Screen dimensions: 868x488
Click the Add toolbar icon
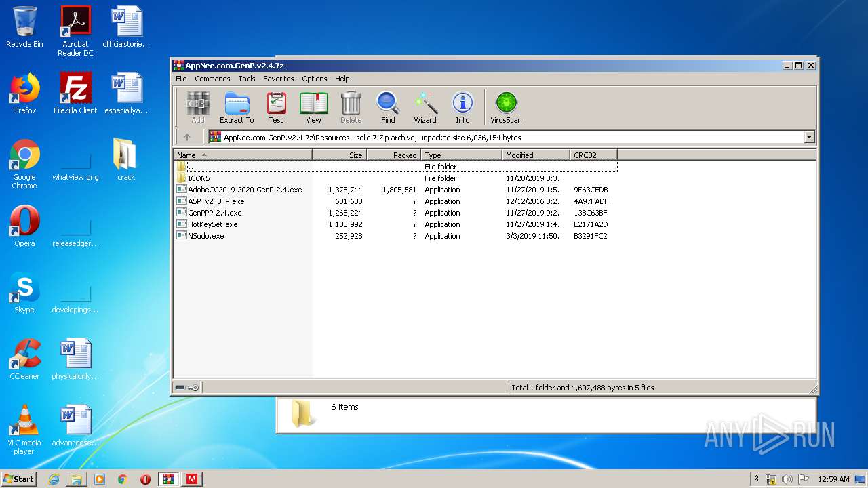(x=198, y=108)
